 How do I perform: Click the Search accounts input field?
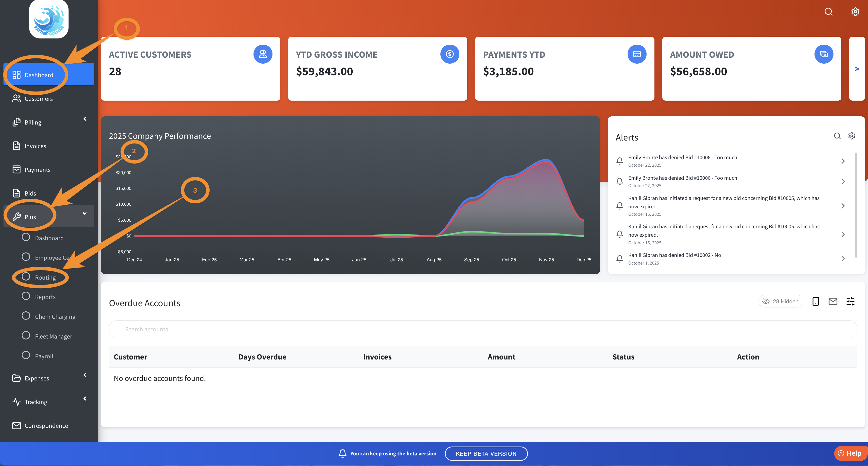click(x=483, y=329)
